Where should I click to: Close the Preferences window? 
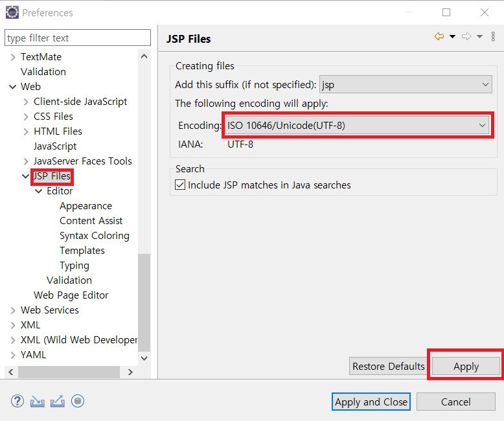click(485, 12)
